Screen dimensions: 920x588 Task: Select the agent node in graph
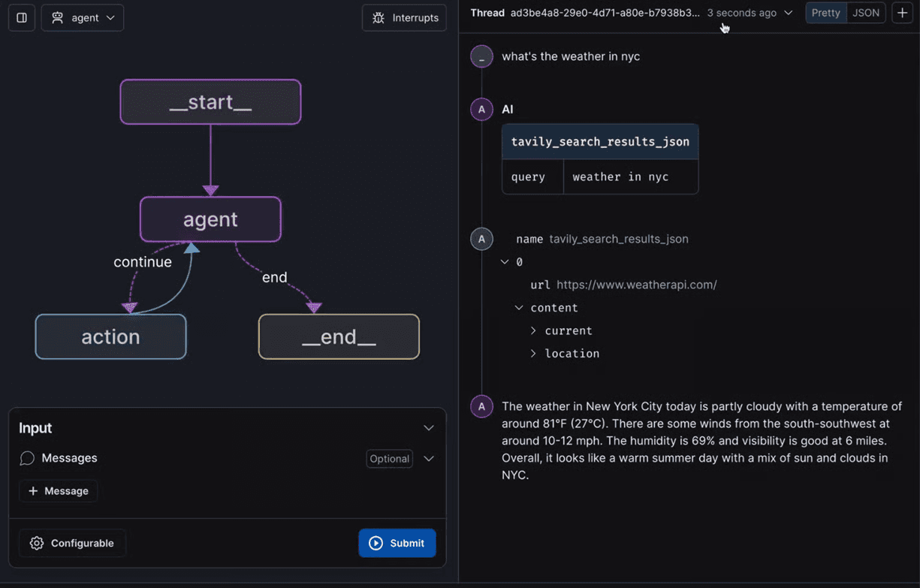pos(210,219)
